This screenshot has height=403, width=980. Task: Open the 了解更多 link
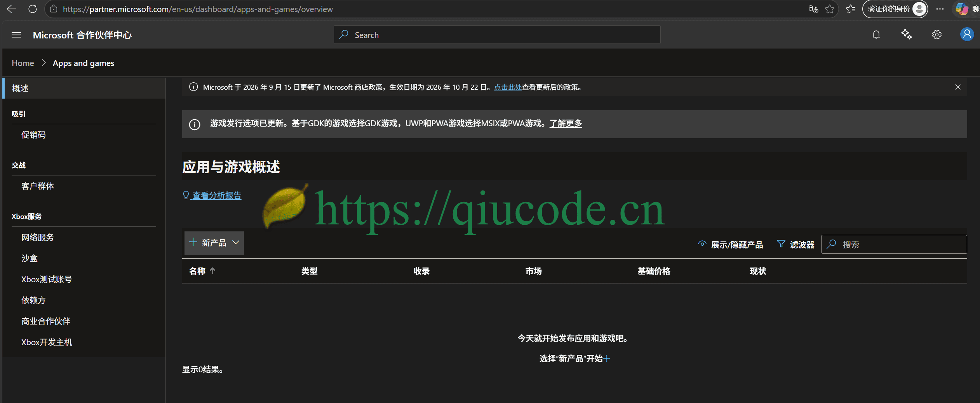[x=566, y=123]
